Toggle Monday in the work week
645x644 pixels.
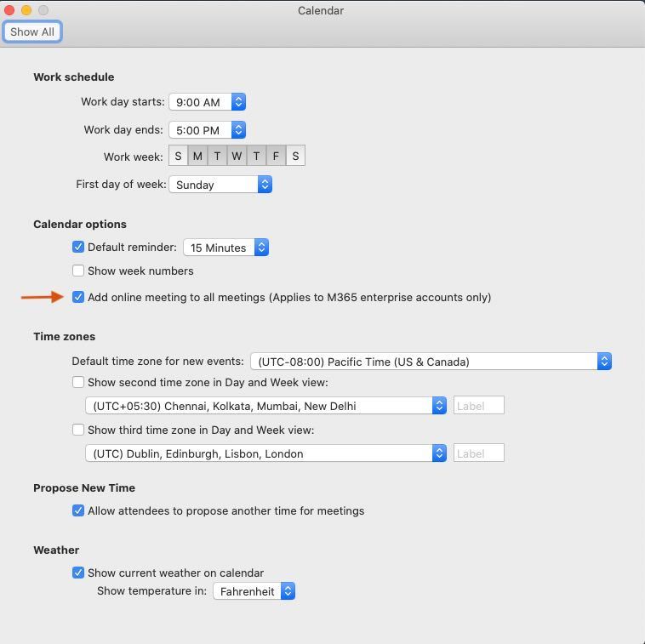[x=197, y=156]
